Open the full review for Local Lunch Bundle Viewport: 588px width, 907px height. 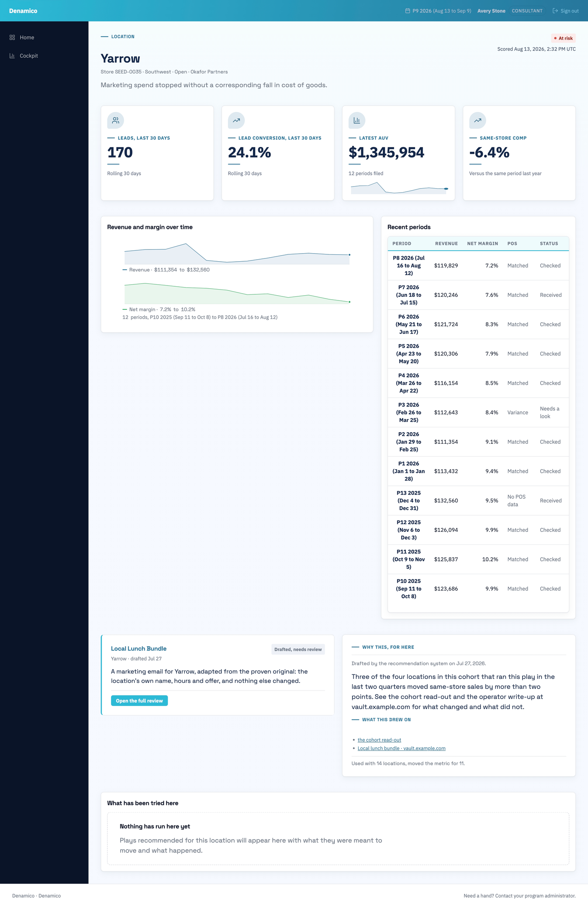click(x=139, y=701)
